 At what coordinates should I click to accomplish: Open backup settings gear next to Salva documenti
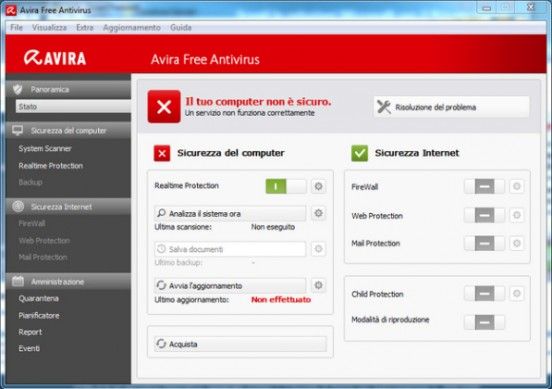(318, 249)
